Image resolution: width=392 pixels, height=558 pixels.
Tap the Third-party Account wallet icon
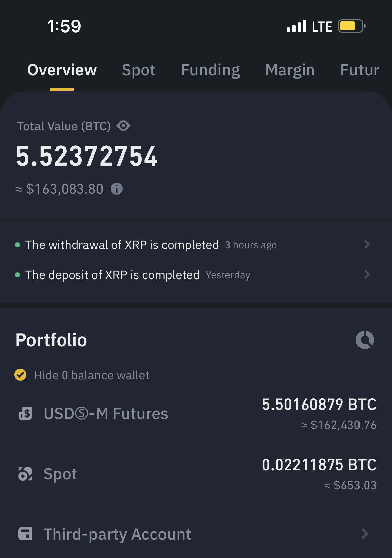pos(25,534)
